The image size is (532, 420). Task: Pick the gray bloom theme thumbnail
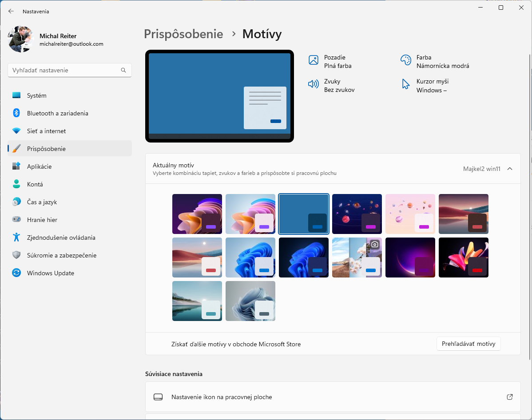point(250,301)
